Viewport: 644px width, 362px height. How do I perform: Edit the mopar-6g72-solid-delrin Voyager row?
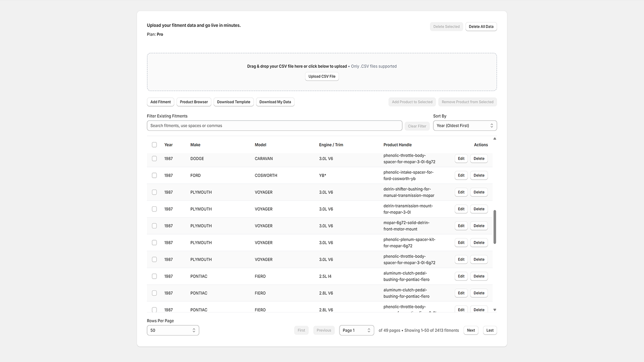click(x=461, y=226)
